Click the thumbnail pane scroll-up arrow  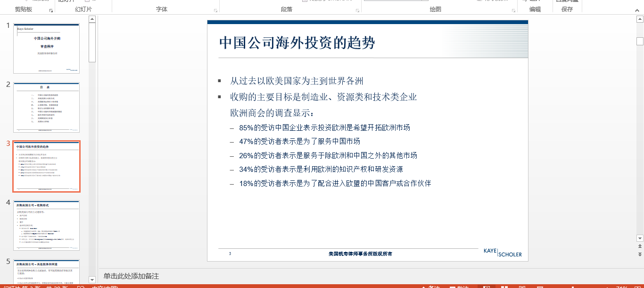(x=92, y=19)
